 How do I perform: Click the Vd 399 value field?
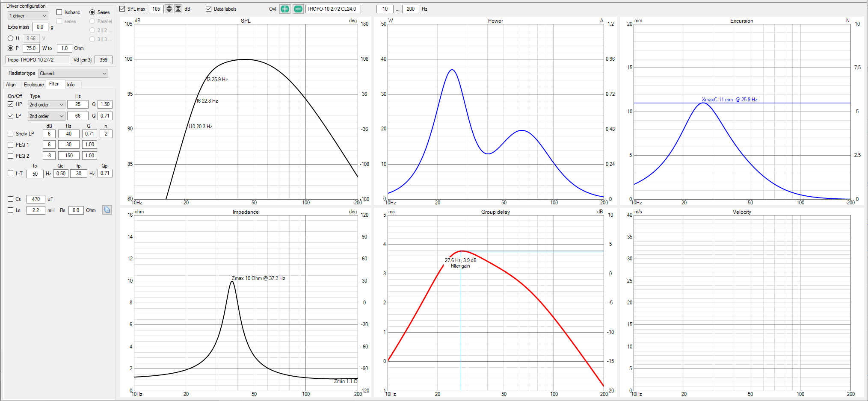[104, 60]
